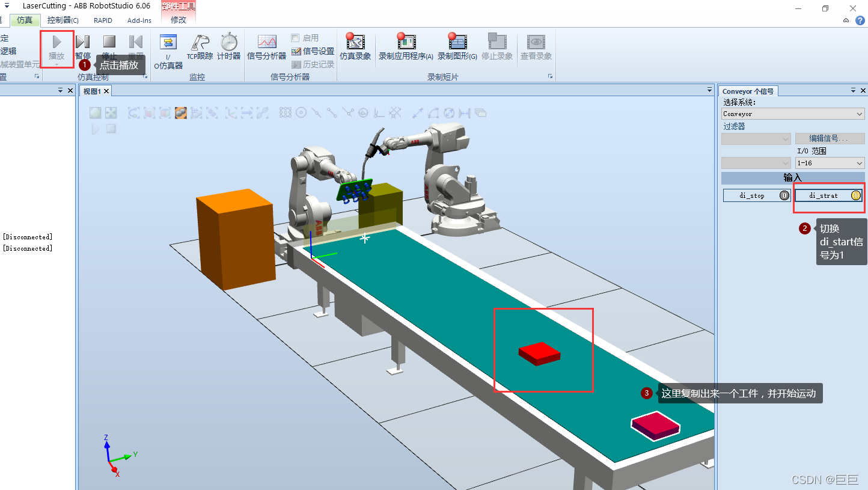The image size is (868, 490).
Task: Open the Add-Ins ribbon tab
Action: tap(139, 20)
